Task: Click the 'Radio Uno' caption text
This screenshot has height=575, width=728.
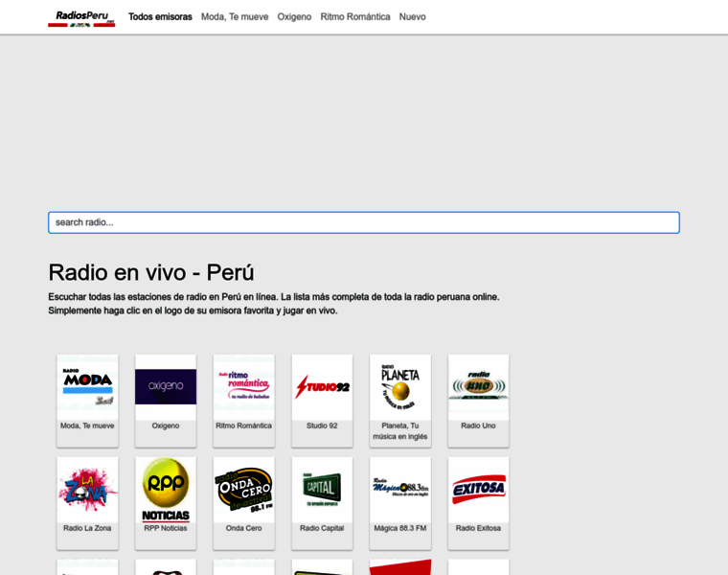Action: pyautogui.click(x=478, y=425)
